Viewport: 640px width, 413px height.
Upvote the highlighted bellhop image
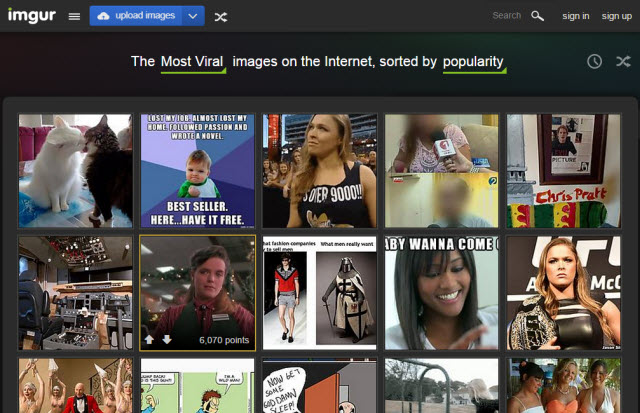[149, 340]
